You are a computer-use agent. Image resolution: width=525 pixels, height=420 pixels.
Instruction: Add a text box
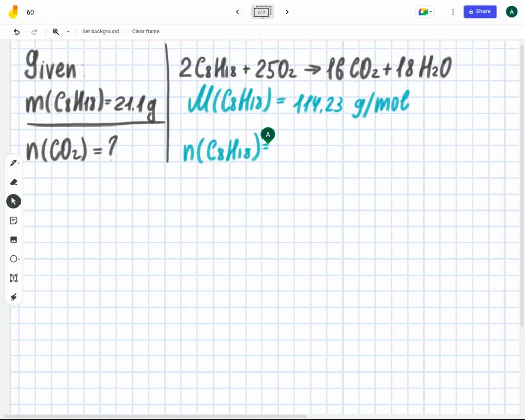(14, 278)
